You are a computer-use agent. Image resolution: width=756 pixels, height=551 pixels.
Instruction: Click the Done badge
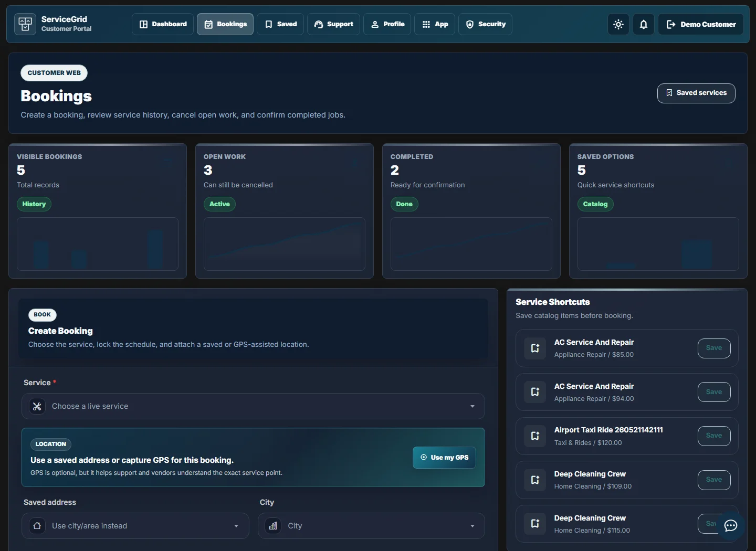[x=404, y=204]
